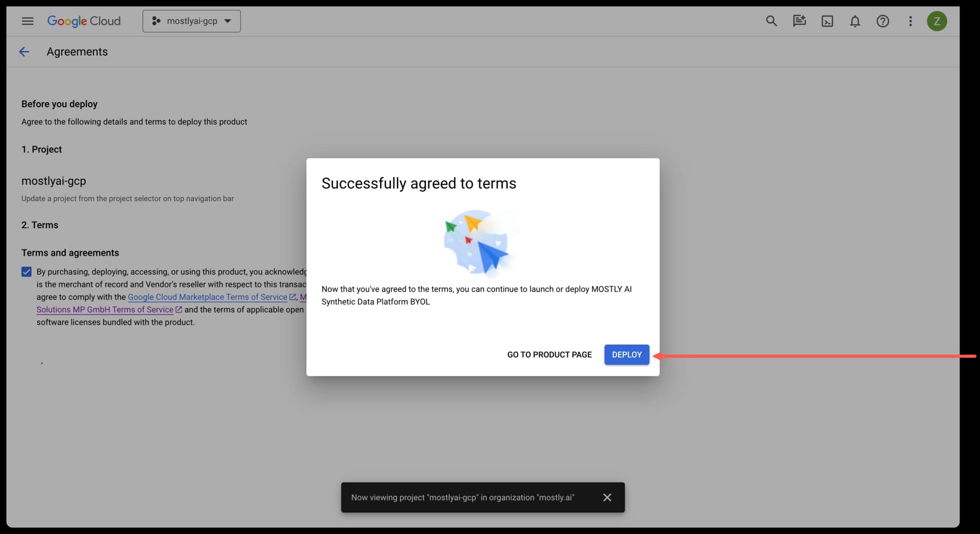Click the Google Cloud logo
980x534 pixels.
click(84, 21)
